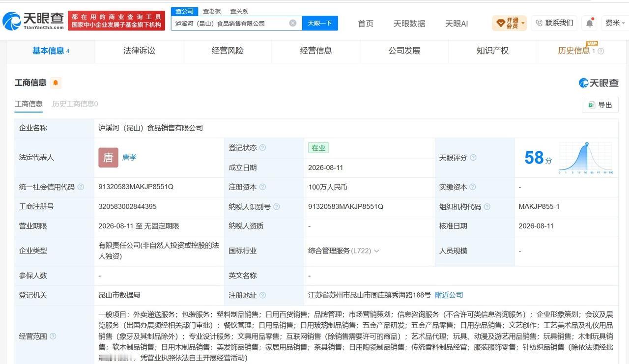629x364 pixels.
Task: Open the score distribution chart
Action: (x=586, y=158)
